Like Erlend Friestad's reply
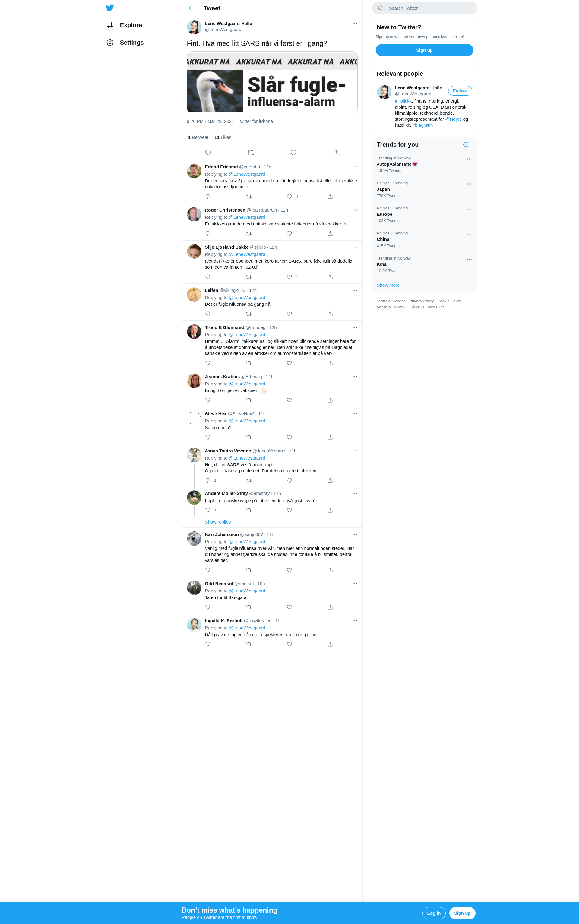This screenshot has height=924, width=579. click(289, 196)
